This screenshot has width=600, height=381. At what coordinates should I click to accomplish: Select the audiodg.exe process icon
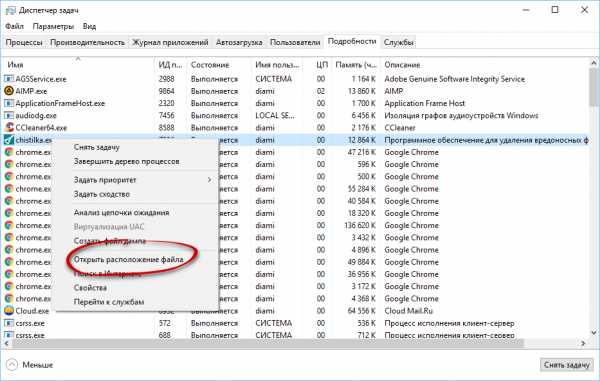coord(8,115)
